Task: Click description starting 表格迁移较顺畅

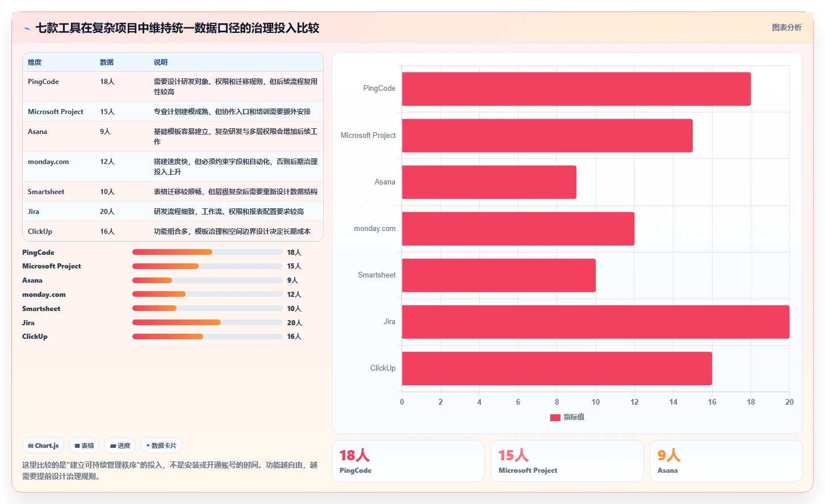Action: point(236,192)
